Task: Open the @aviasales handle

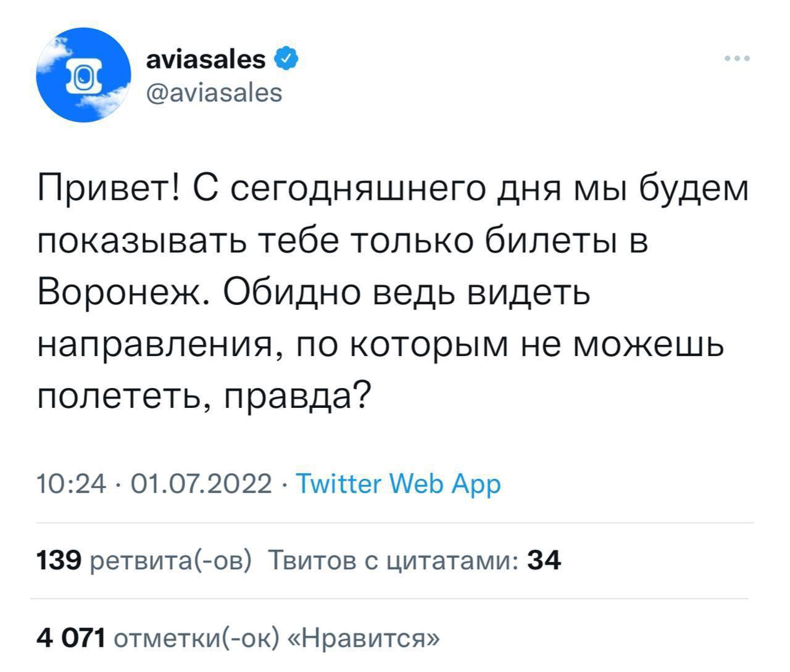Action: click(214, 93)
